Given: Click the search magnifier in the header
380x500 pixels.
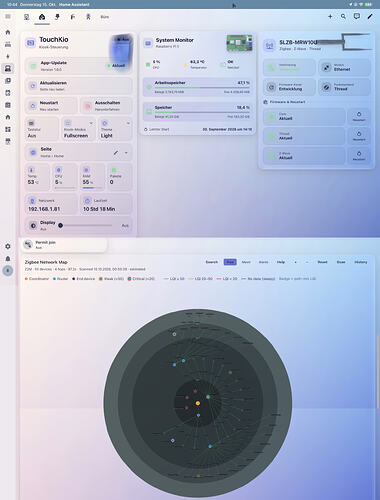Looking at the screenshot, I should point(343,16).
